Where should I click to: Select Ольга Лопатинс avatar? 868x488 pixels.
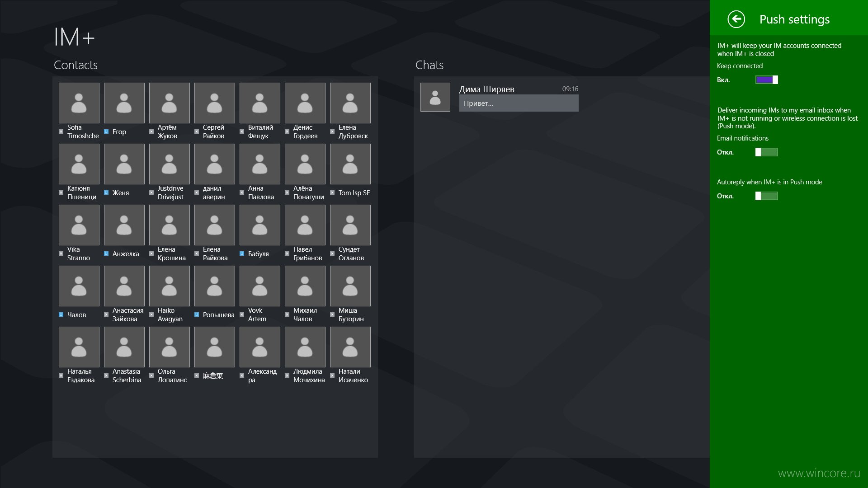pyautogui.click(x=170, y=347)
